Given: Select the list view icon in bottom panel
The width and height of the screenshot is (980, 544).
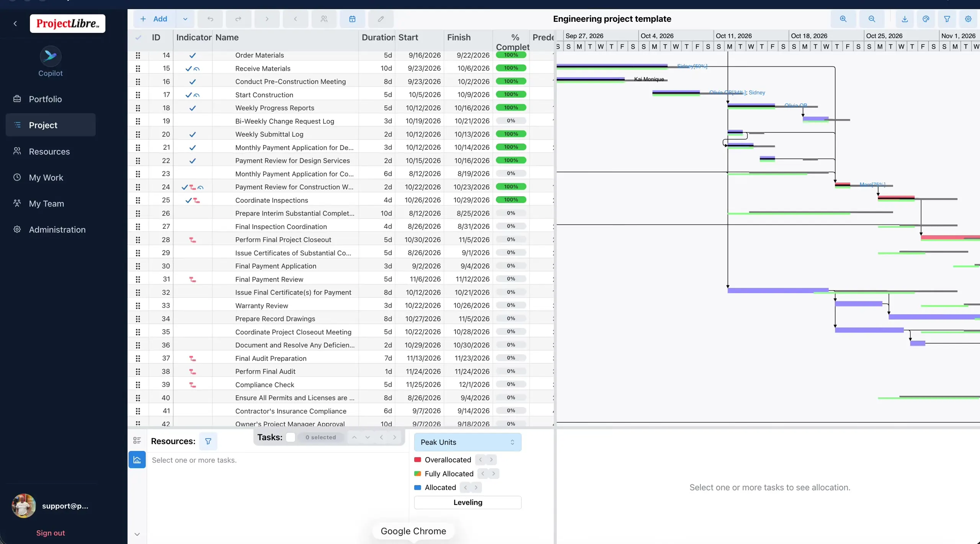Looking at the screenshot, I should click(137, 440).
